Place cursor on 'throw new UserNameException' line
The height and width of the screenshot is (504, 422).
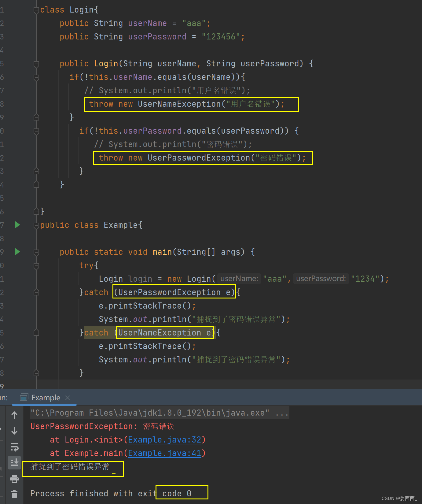pos(187,104)
